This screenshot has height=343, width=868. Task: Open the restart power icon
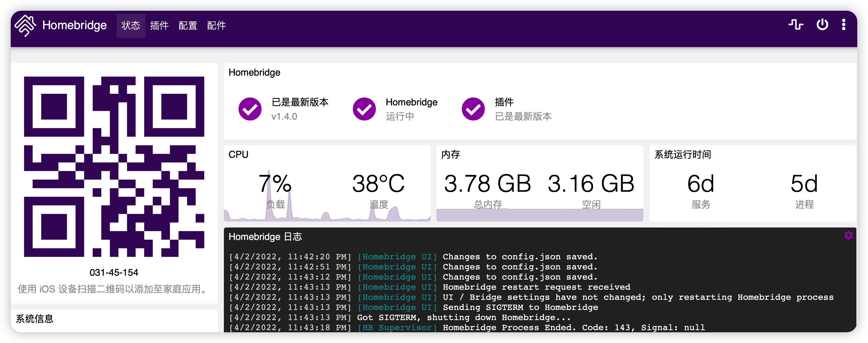point(822,25)
